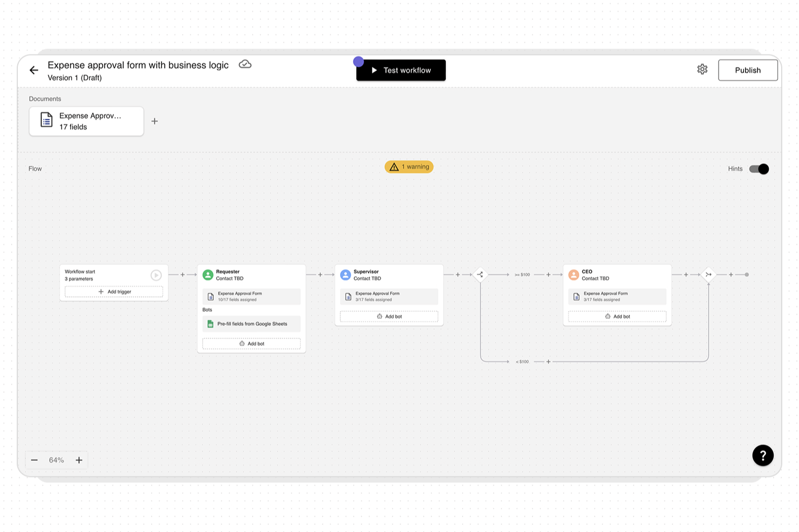The width and height of the screenshot is (799, 532).
Task: Select the Pre-fill fields from Google Sheets bot
Action: click(x=251, y=324)
